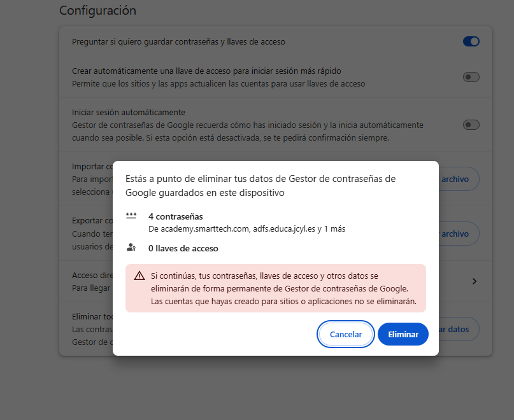This screenshot has width=514, height=420.
Task: Click the dialog title 'Estás a punto de eliminar'
Action: click(261, 185)
